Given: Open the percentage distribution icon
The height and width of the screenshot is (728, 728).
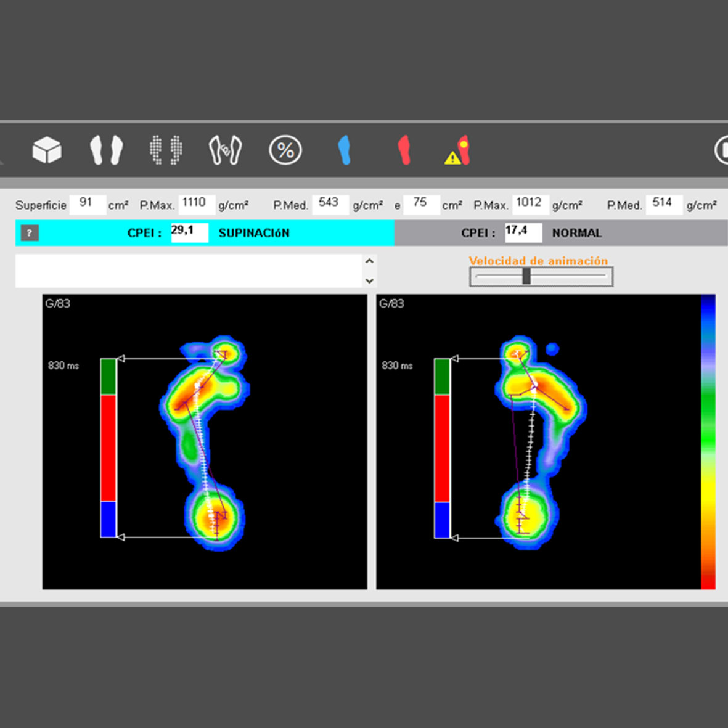Looking at the screenshot, I should (x=285, y=150).
